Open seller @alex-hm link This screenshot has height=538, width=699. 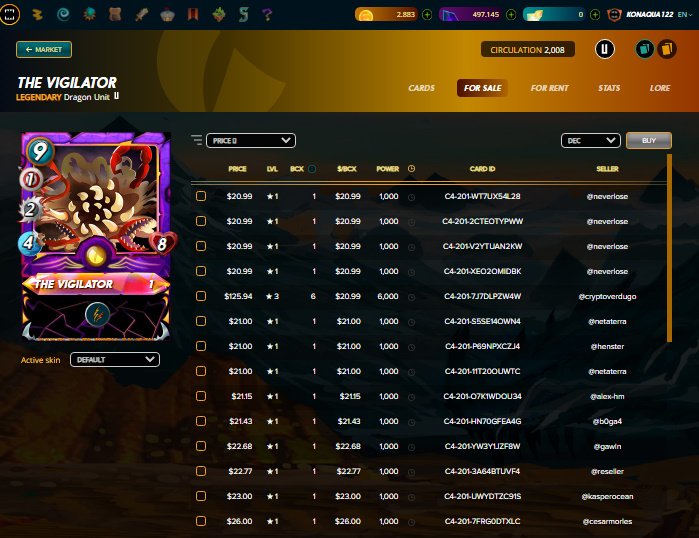(x=607, y=396)
